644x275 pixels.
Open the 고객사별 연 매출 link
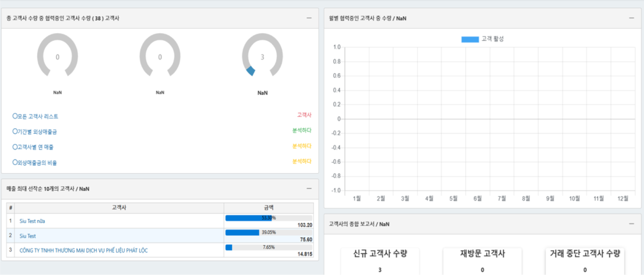point(33,147)
